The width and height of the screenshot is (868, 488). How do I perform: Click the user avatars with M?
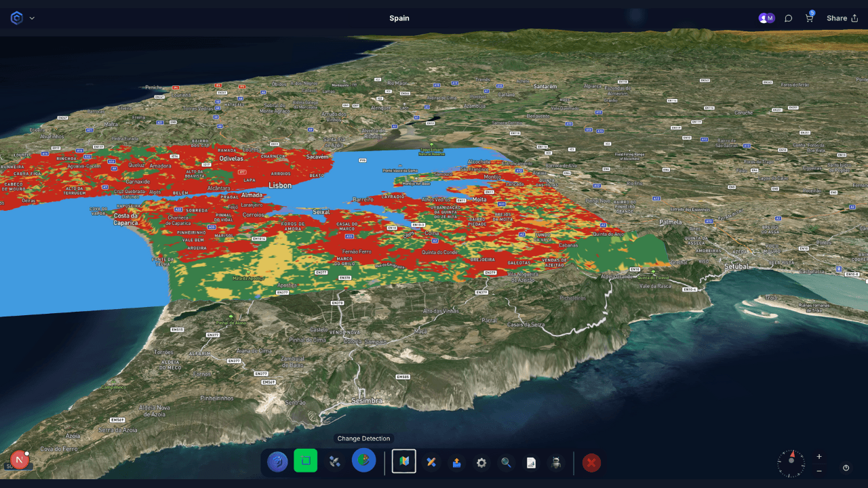point(766,18)
